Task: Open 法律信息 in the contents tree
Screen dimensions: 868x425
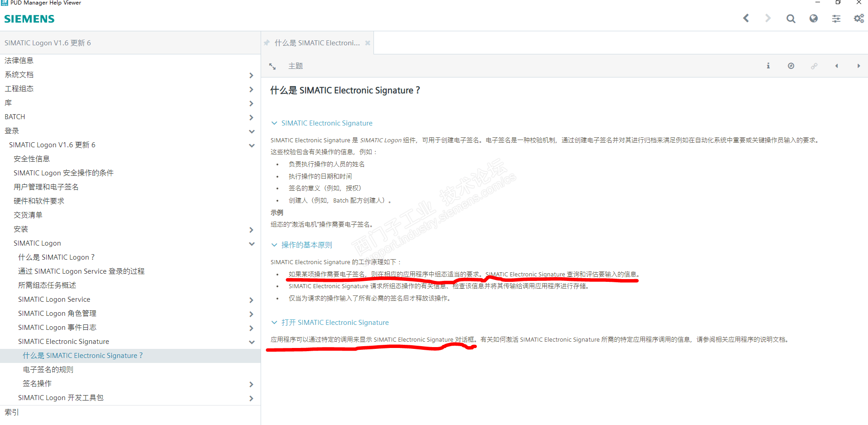Action: [x=19, y=61]
